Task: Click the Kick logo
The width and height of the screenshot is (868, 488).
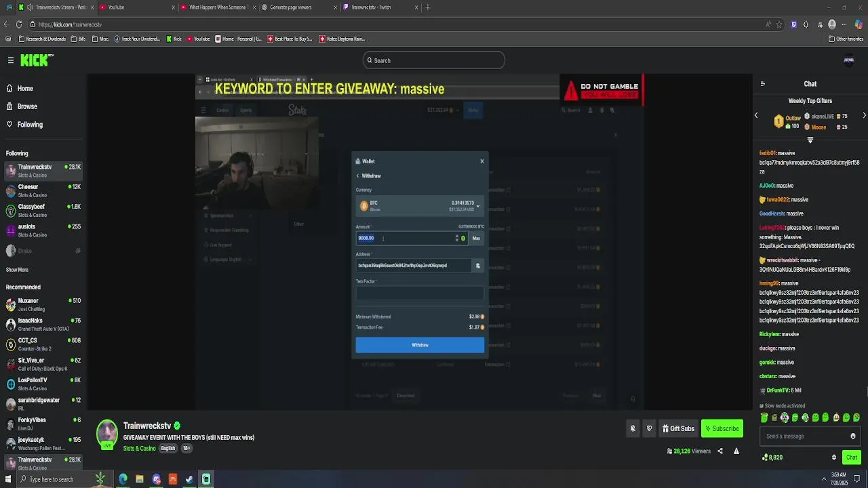Action: [x=35, y=60]
